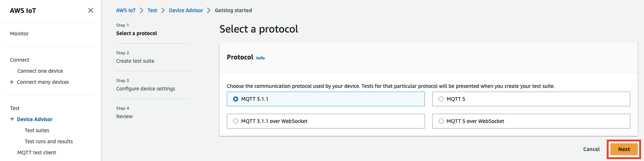Select the MQTT 3.1.1 radio option
The height and width of the screenshot is (161, 644).
point(236,99)
